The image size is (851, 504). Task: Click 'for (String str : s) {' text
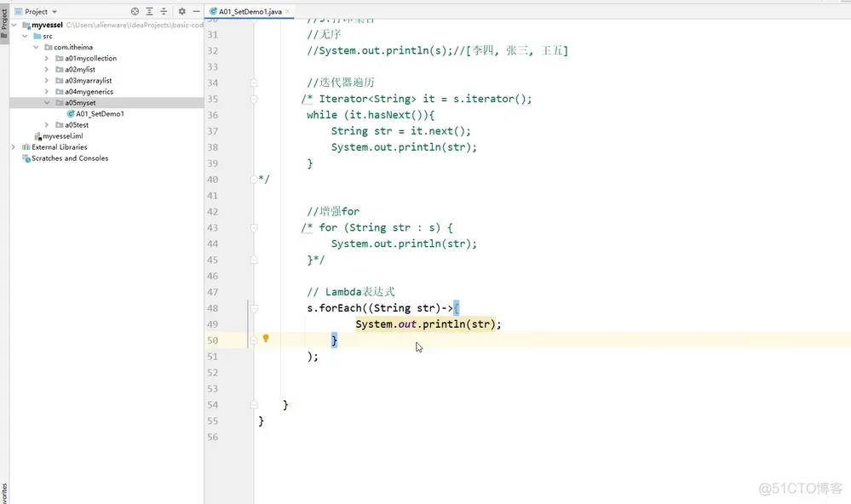[386, 228]
